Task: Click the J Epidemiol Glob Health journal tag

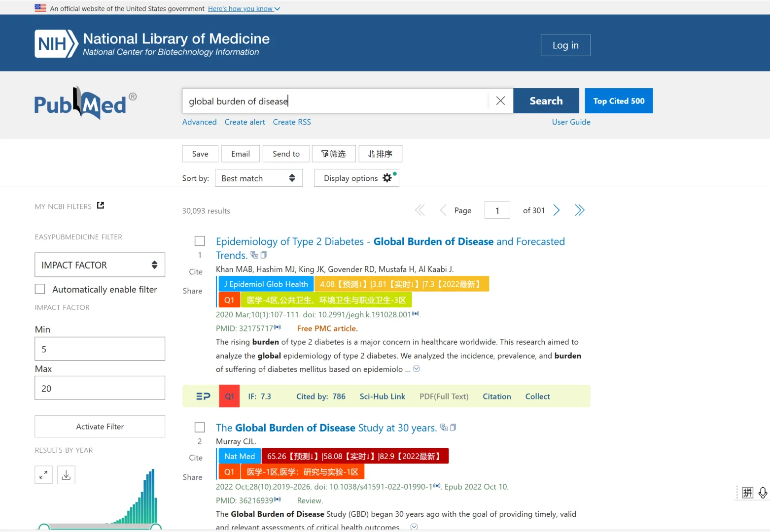Action: pyautogui.click(x=266, y=284)
